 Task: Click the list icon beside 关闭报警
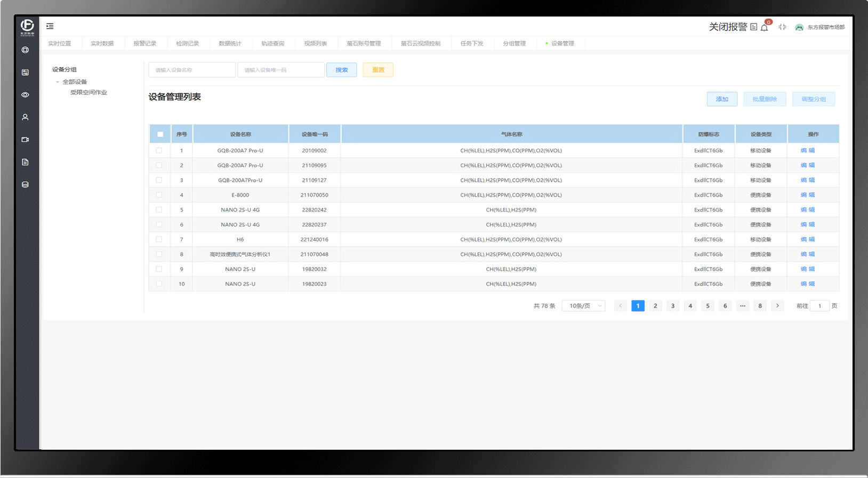[753, 27]
